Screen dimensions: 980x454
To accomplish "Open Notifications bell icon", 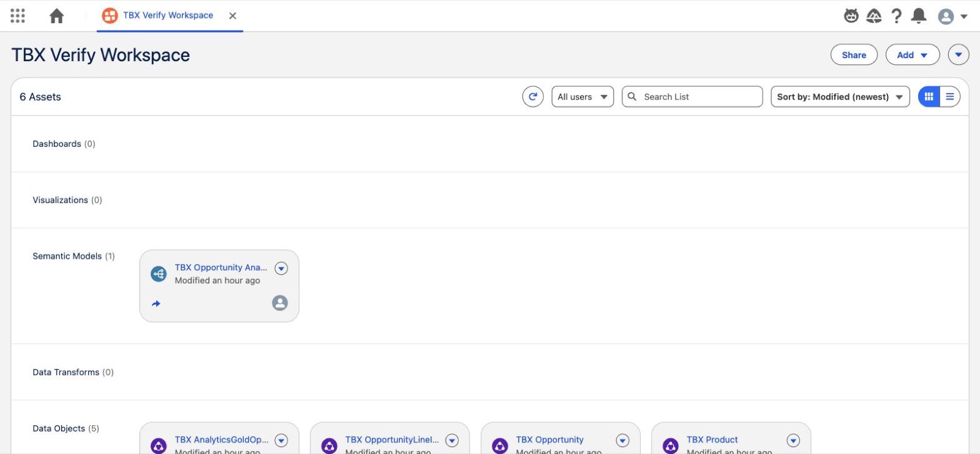I will pyautogui.click(x=919, y=16).
